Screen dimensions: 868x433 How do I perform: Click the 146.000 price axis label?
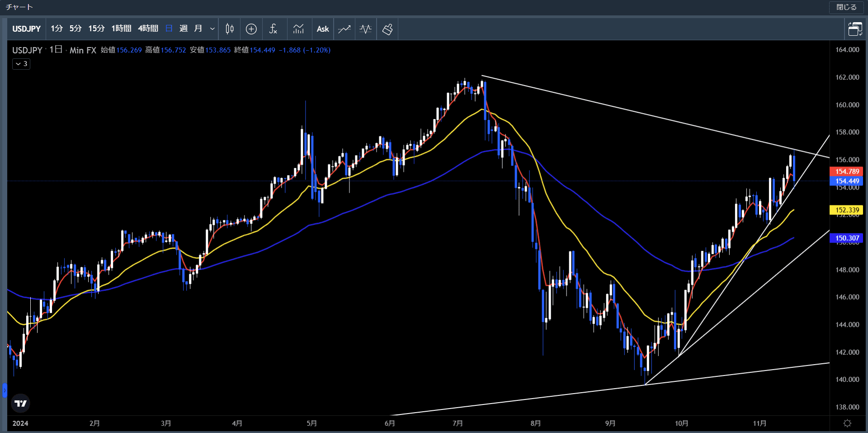coord(847,297)
